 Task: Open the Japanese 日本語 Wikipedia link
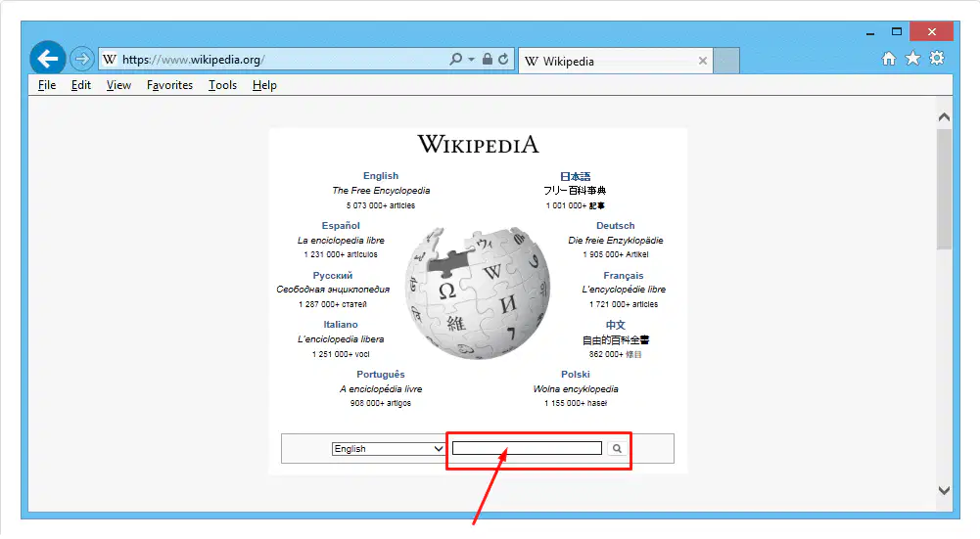point(575,177)
